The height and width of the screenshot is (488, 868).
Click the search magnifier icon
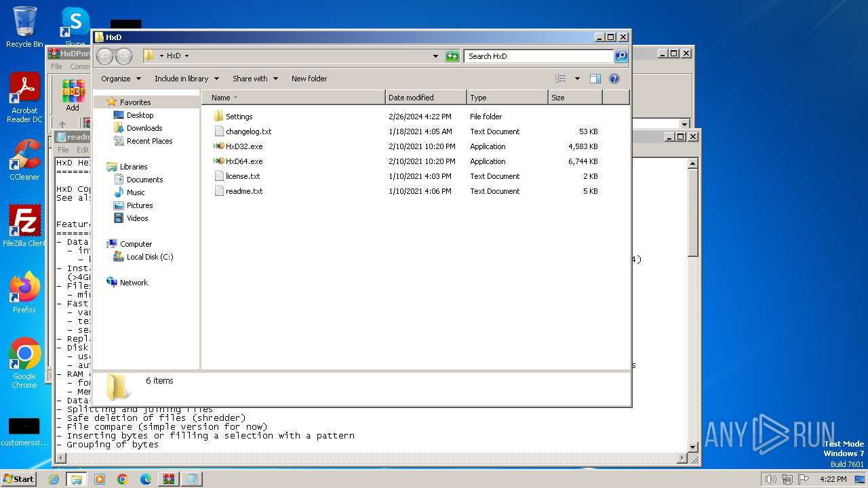[620, 56]
